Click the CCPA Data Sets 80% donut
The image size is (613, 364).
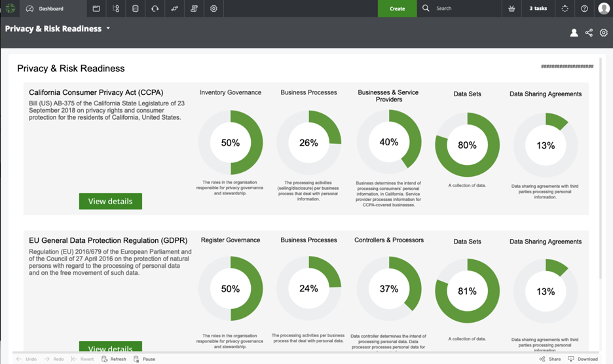tap(467, 145)
